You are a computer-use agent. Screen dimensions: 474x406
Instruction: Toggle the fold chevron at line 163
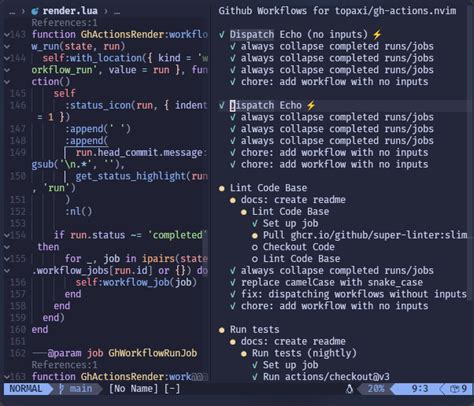(6, 377)
